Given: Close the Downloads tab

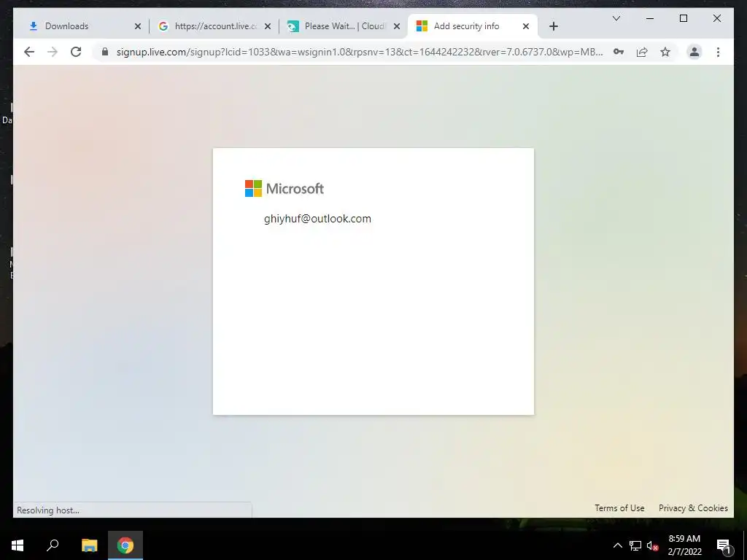Looking at the screenshot, I should [x=138, y=26].
